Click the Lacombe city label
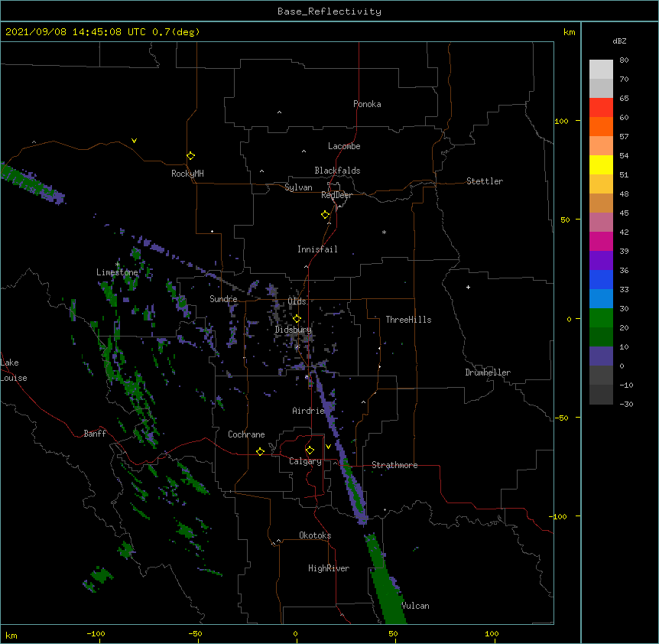 click(x=344, y=146)
